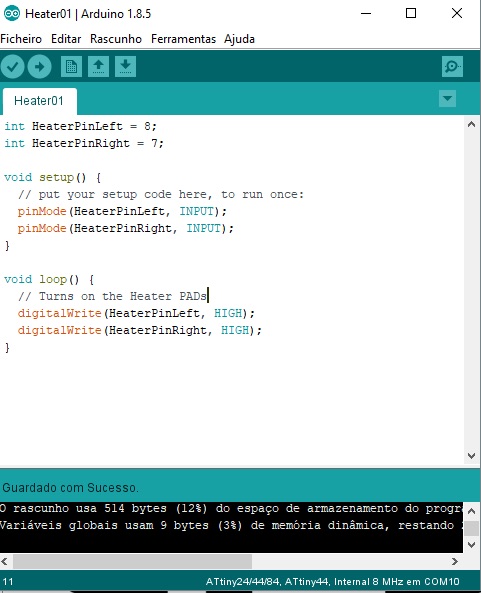
Task: Open a sketch with up-arrow icon
Action: coord(98,67)
